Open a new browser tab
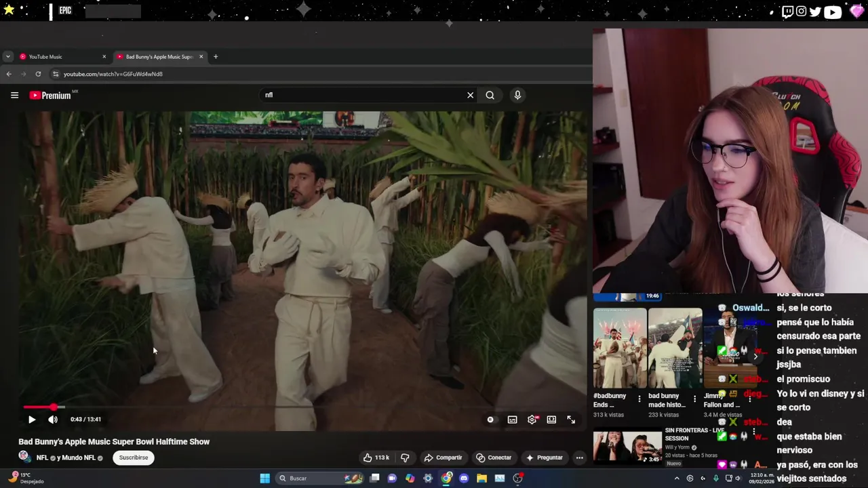 click(216, 57)
